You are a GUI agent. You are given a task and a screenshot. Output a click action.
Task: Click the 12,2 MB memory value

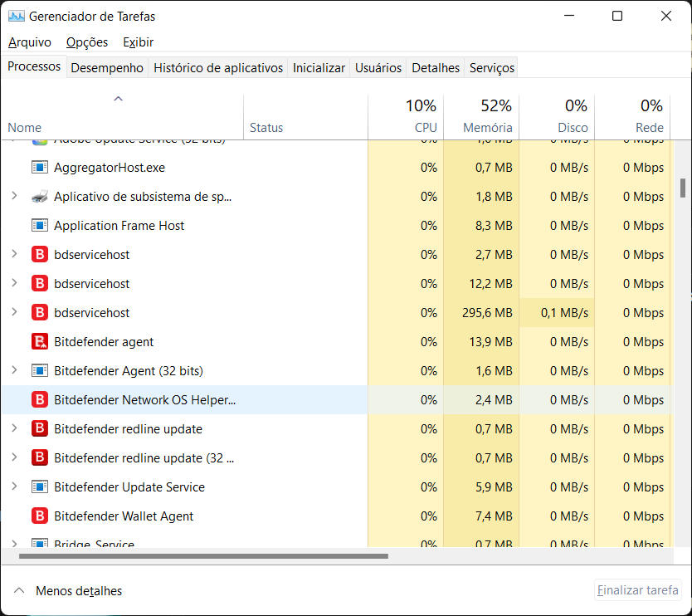click(x=490, y=283)
